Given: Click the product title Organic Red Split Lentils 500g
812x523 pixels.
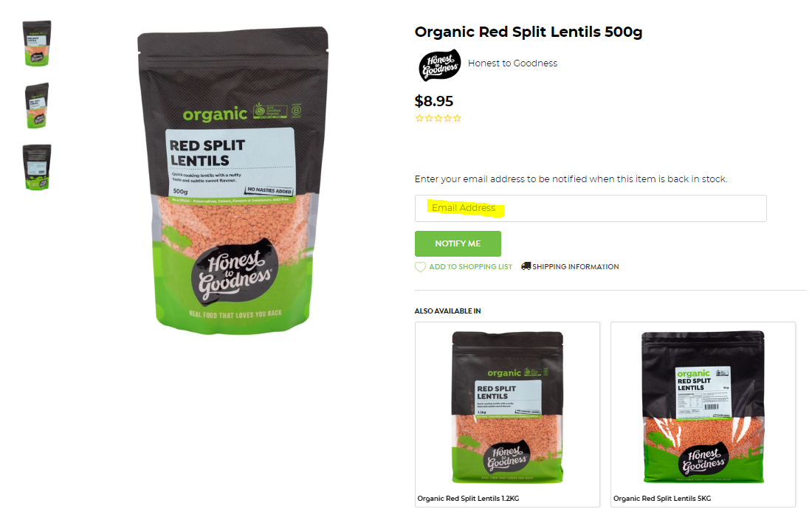Looking at the screenshot, I should (529, 32).
